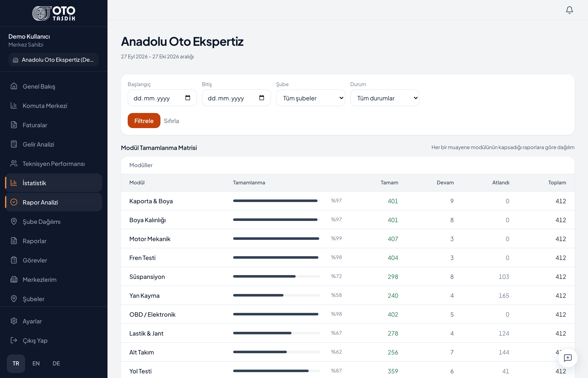Open Şubeler location icon

point(14,299)
